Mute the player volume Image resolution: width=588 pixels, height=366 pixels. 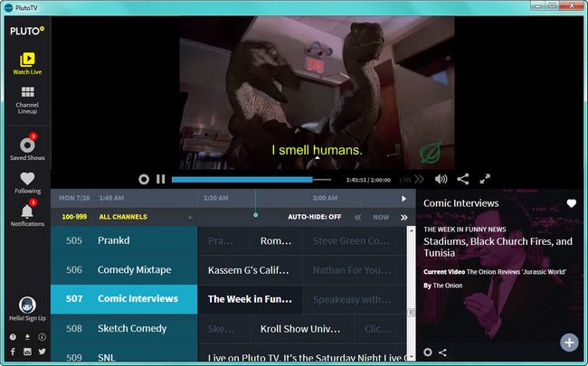pyautogui.click(x=441, y=180)
